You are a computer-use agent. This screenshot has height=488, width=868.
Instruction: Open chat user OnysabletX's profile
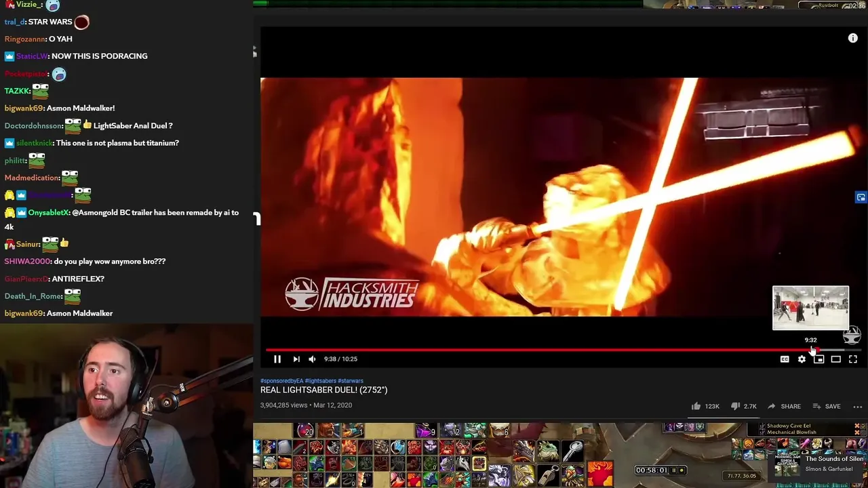point(49,213)
